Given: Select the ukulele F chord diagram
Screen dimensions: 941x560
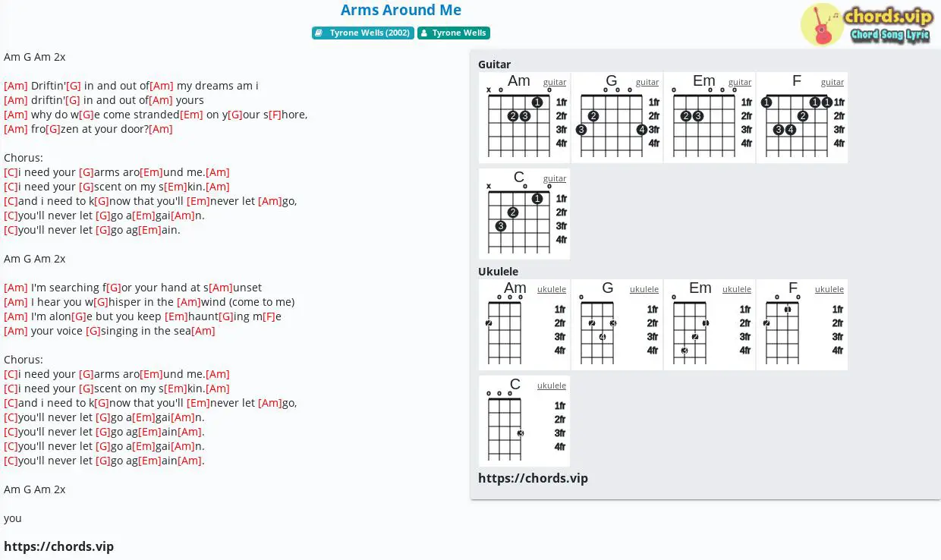Looking at the screenshot, I should tap(802, 325).
